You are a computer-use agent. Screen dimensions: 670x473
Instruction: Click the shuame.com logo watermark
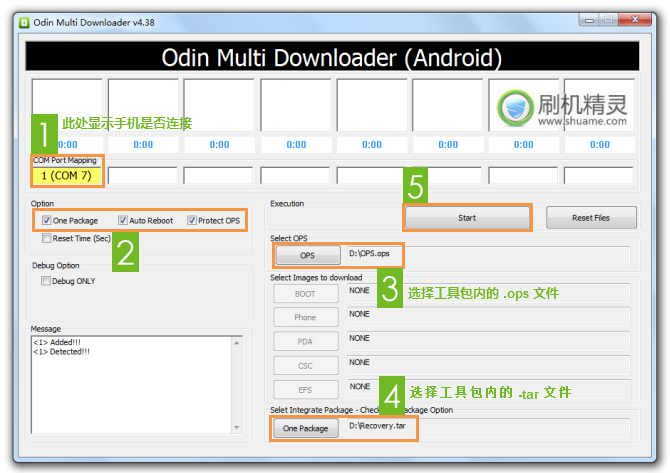point(567,109)
